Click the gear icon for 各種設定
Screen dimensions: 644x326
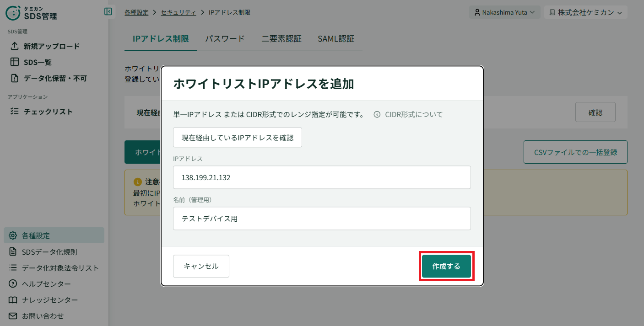coord(13,235)
